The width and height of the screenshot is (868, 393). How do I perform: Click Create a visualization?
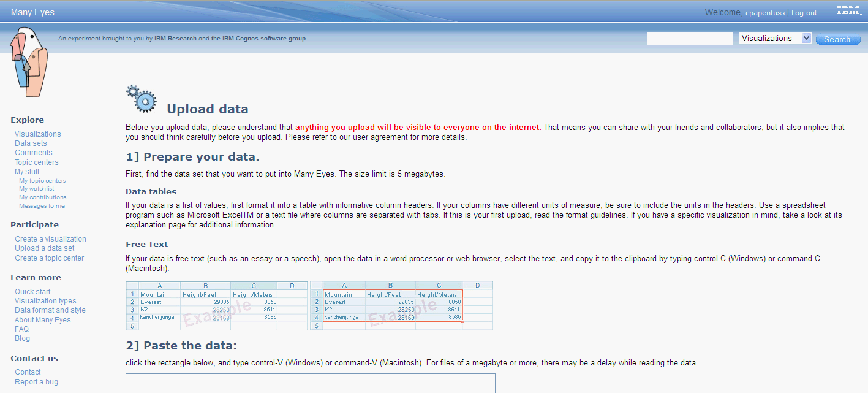(x=51, y=239)
